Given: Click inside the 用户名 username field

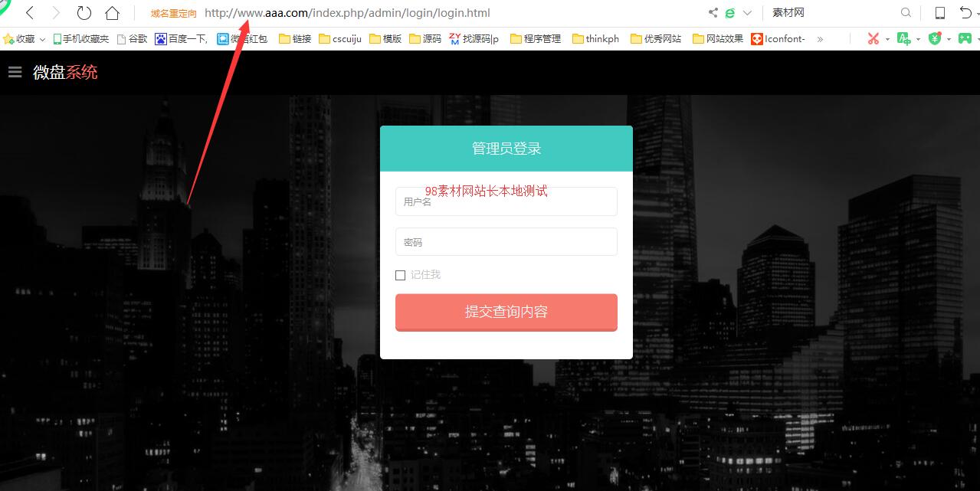Looking at the screenshot, I should tap(506, 201).
